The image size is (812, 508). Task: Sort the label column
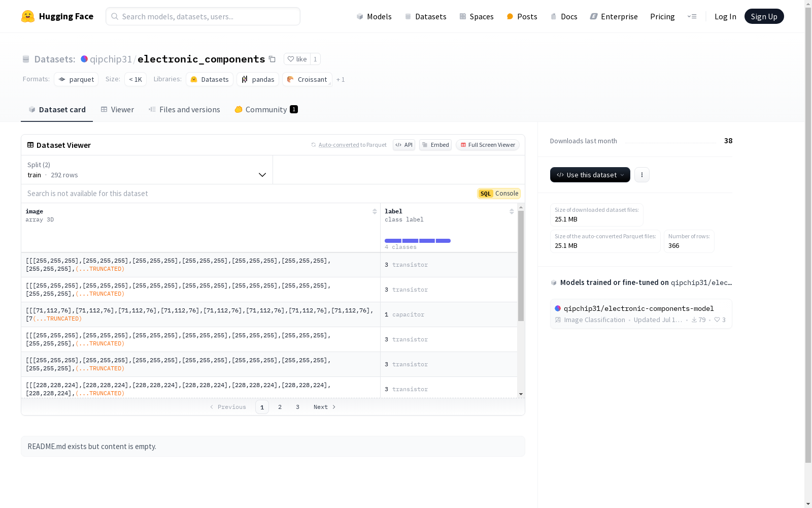pyautogui.click(x=512, y=211)
